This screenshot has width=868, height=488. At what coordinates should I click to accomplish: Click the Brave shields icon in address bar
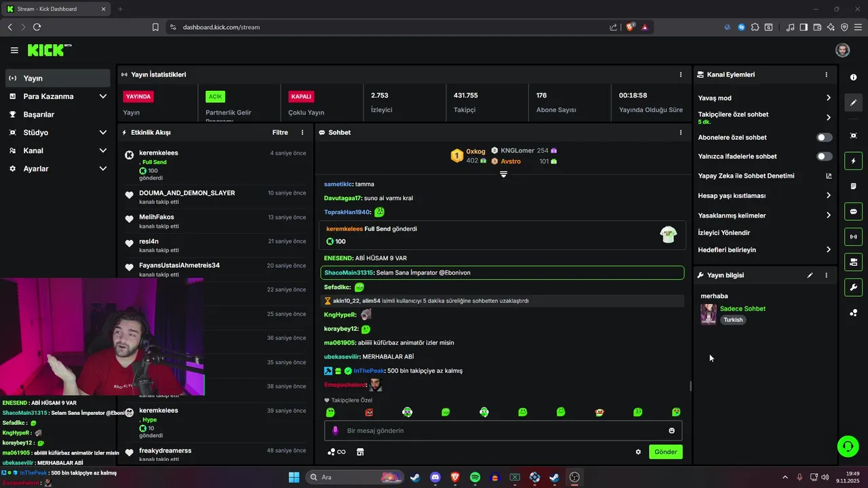coord(630,27)
